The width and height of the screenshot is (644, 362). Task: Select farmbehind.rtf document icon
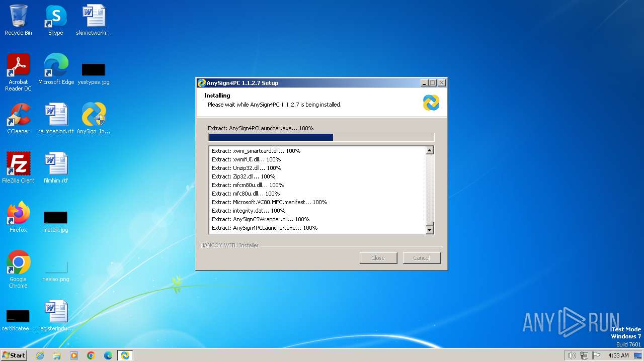tap(56, 119)
